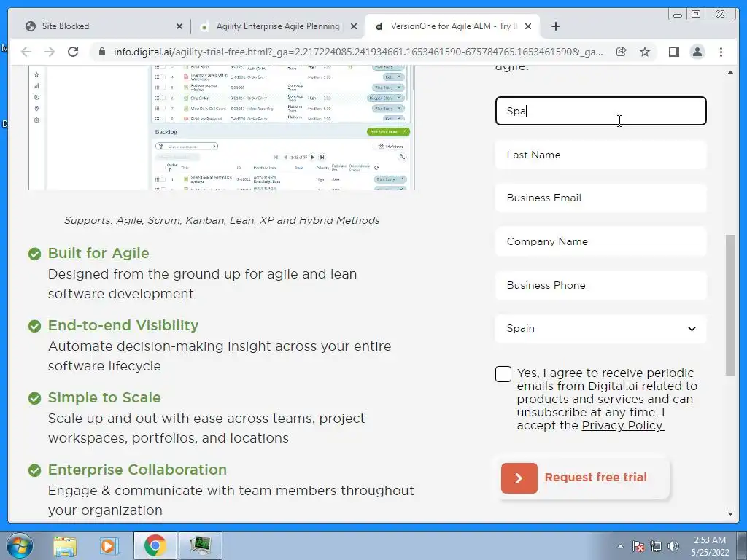Open the country dropdown showing Spain

[601, 329]
